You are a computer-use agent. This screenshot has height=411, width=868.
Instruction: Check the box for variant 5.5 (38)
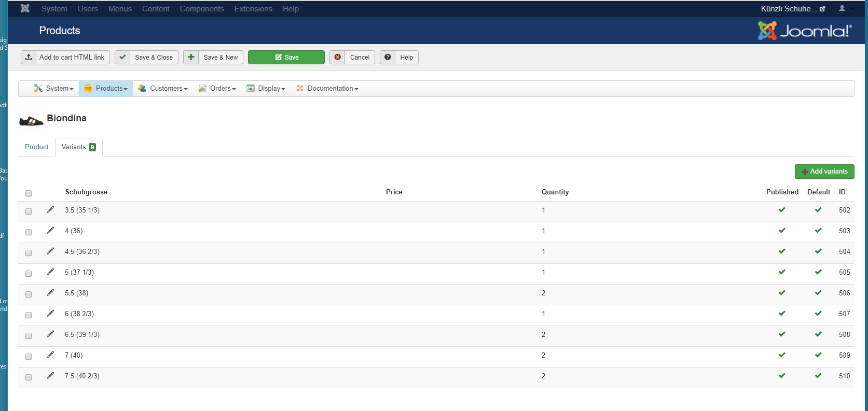29,294
